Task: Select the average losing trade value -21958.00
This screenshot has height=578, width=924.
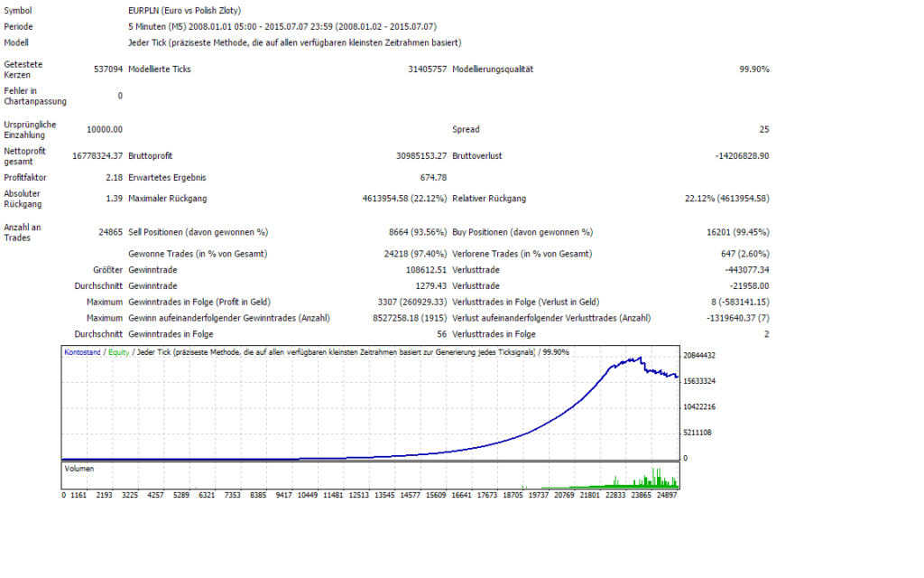Action: tap(749, 285)
